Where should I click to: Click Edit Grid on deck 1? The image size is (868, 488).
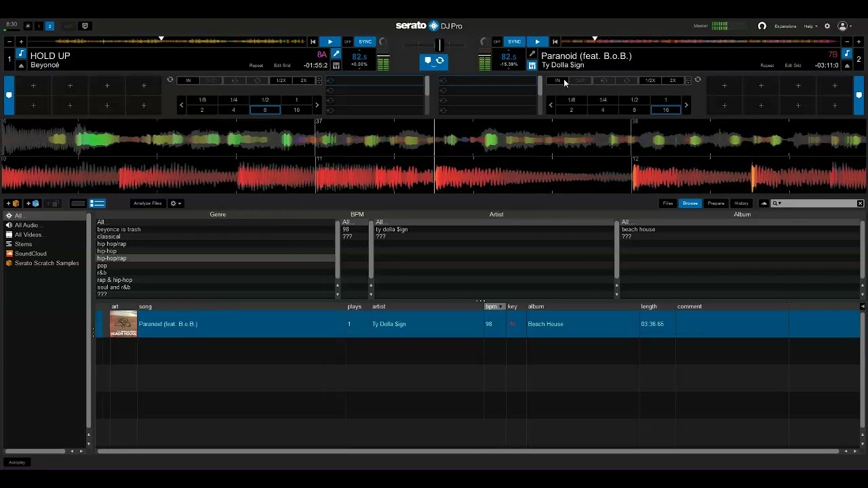pyautogui.click(x=282, y=66)
